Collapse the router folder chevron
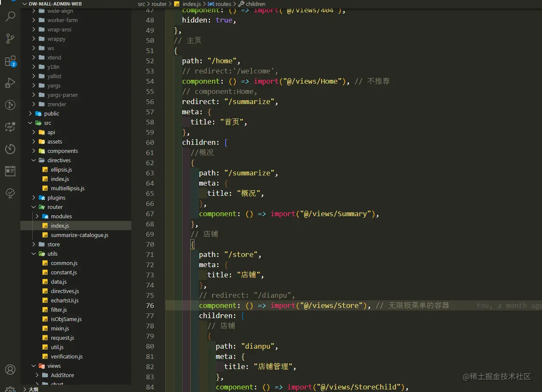This screenshot has height=392, width=542. pyautogui.click(x=34, y=207)
